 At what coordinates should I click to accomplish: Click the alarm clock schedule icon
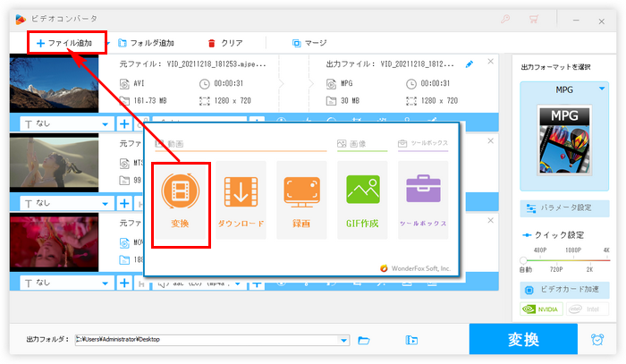(596, 340)
